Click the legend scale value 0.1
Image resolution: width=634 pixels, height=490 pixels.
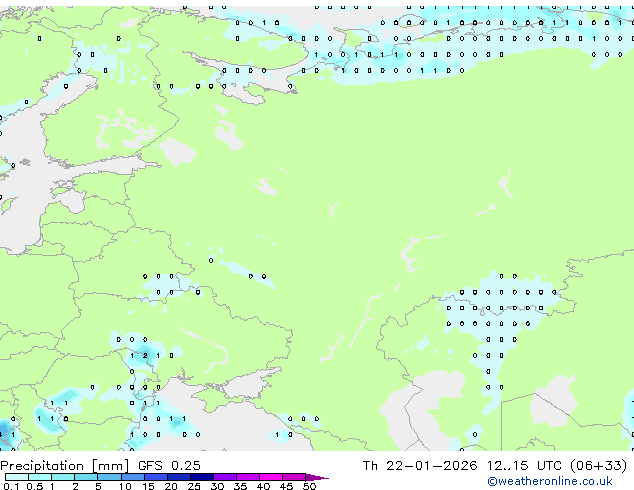pyautogui.click(x=11, y=486)
